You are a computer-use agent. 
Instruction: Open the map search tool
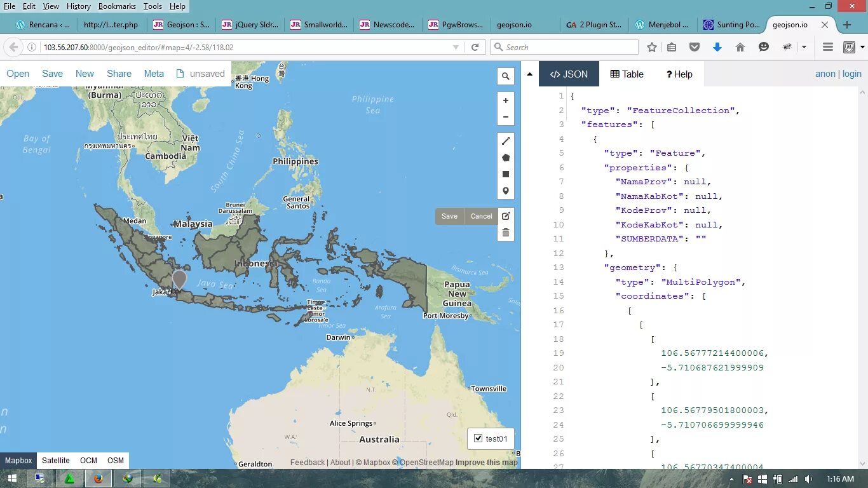(505, 76)
